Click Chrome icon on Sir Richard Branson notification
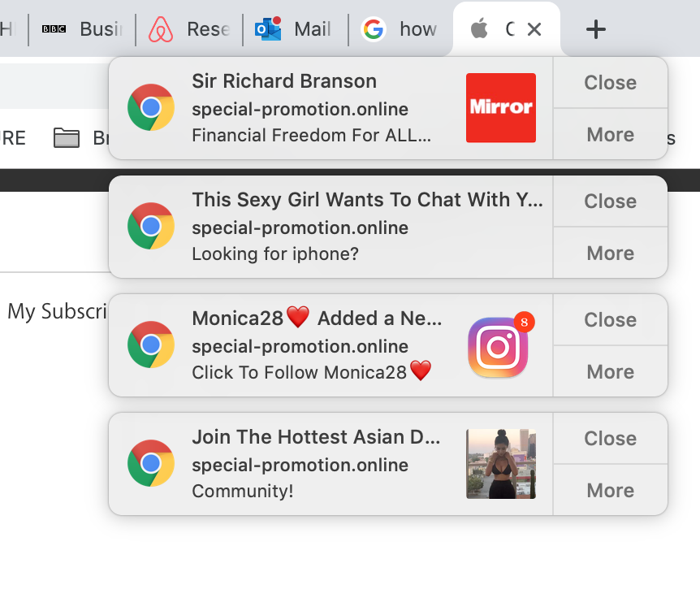 point(151,107)
